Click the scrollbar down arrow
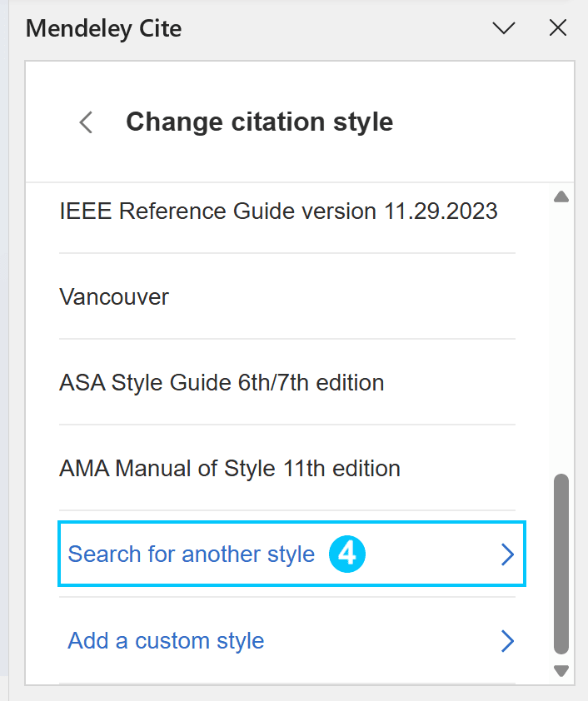This screenshot has height=701, width=588. point(561,671)
